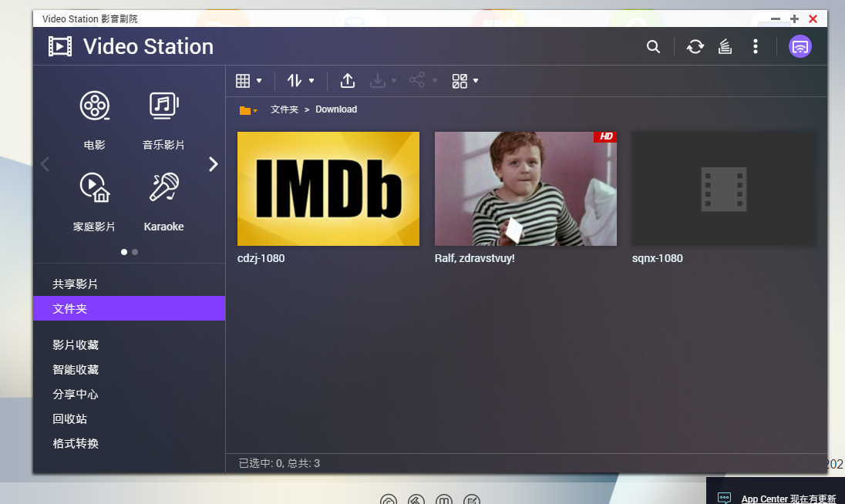Image resolution: width=845 pixels, height=504 pixels.
Task: Click the sqnx-1080 title text
Action: (x=658, y=258)
